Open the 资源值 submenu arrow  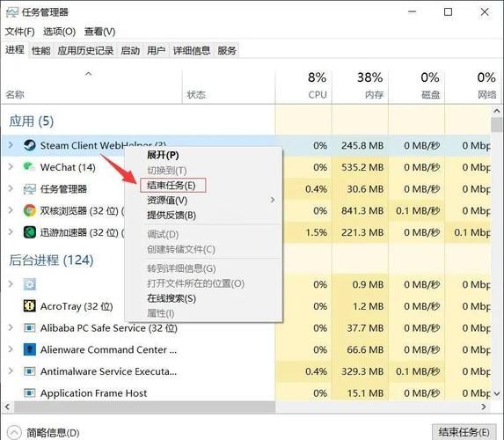pyautogui.click(x=273, y=200)
